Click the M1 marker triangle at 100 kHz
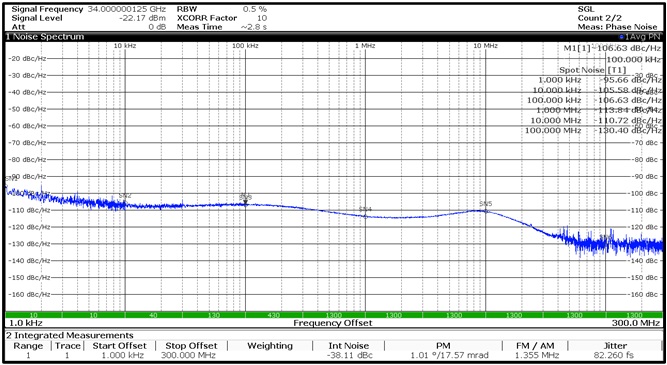Screen dimensions: 667x365 245,201
